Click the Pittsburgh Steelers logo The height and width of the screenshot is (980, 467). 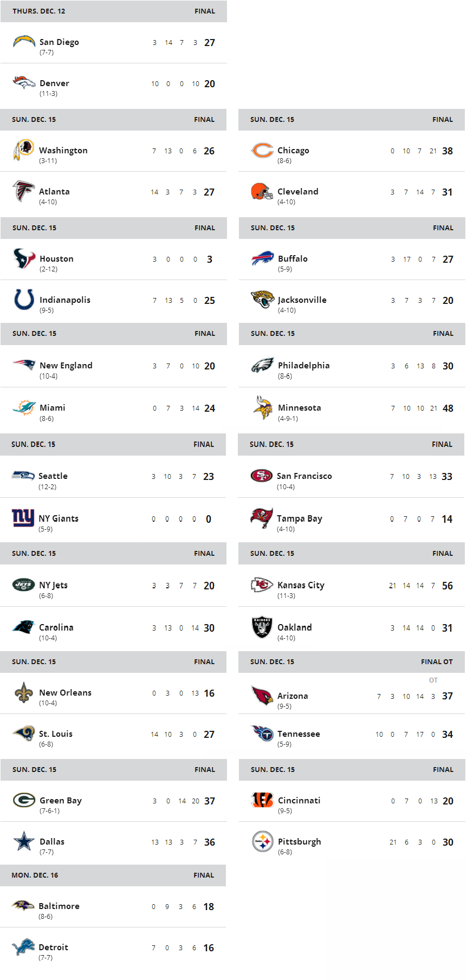[x=263, y=841]
